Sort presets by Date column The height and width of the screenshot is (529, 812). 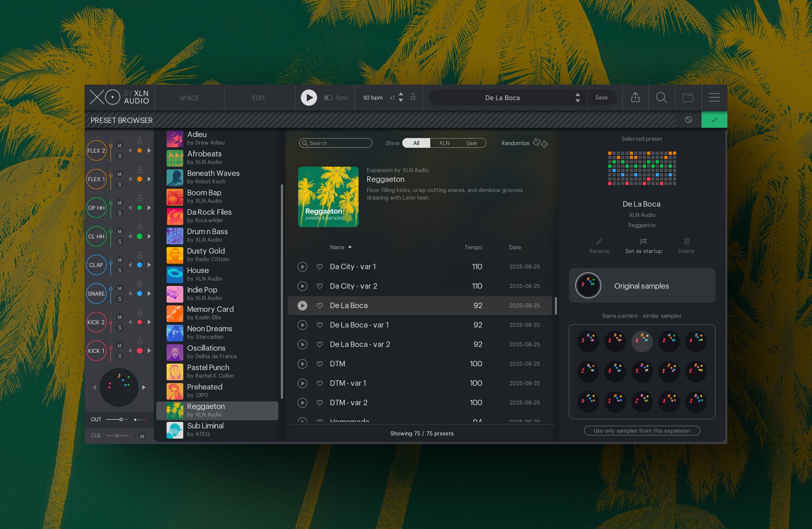pyautogui.click(x=515, y=247)
